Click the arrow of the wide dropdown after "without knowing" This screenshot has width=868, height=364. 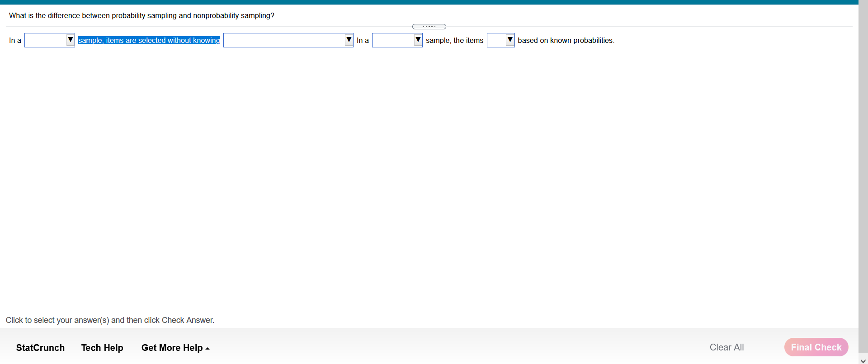[349, 40]
